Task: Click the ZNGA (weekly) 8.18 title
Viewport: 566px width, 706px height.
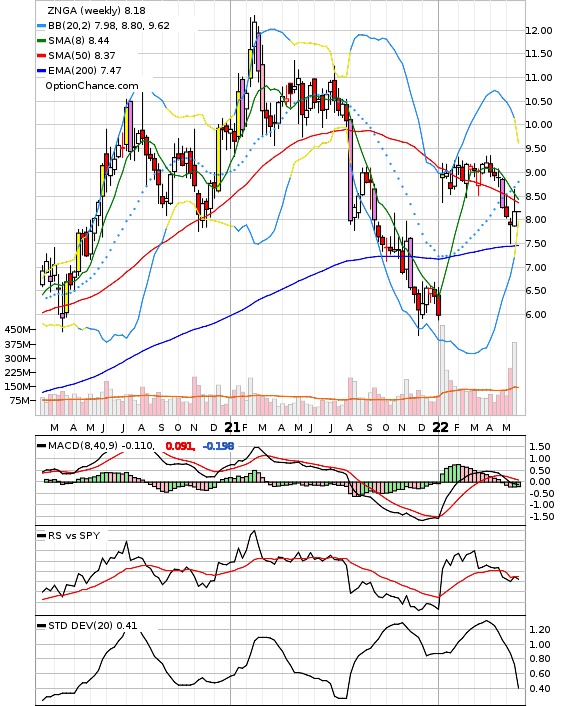Action: [96, 10]
